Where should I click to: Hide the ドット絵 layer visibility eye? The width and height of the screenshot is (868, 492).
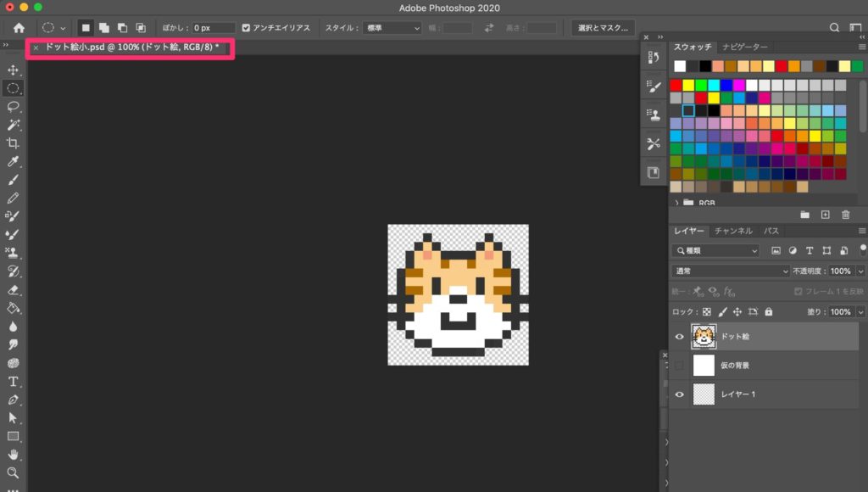680,336
